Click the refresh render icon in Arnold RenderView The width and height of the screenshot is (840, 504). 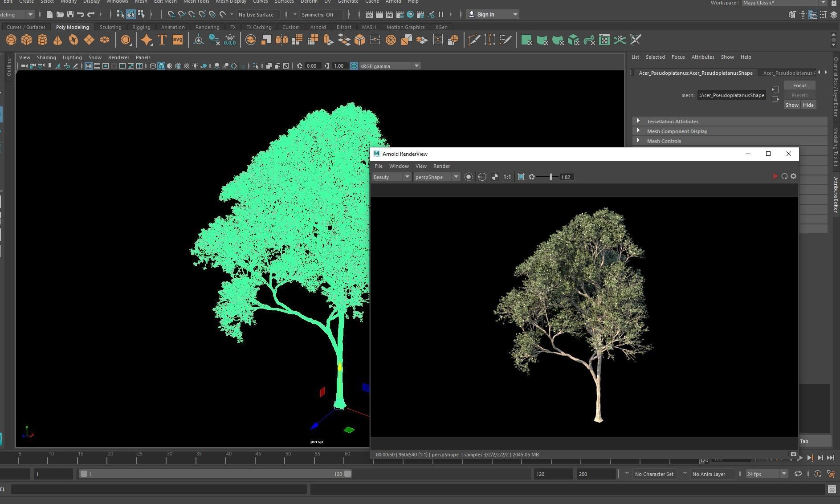[x=784, y=177]
